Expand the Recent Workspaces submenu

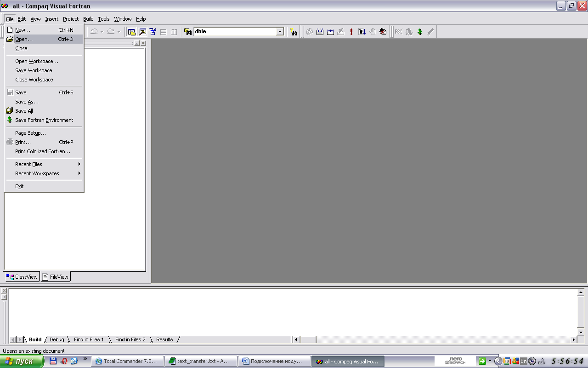click(44, 173)
